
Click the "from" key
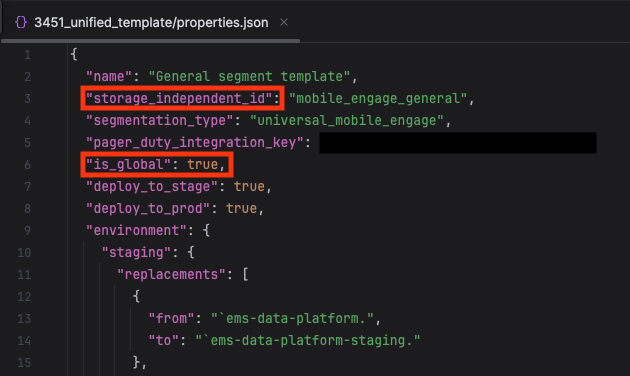point(171,319)
